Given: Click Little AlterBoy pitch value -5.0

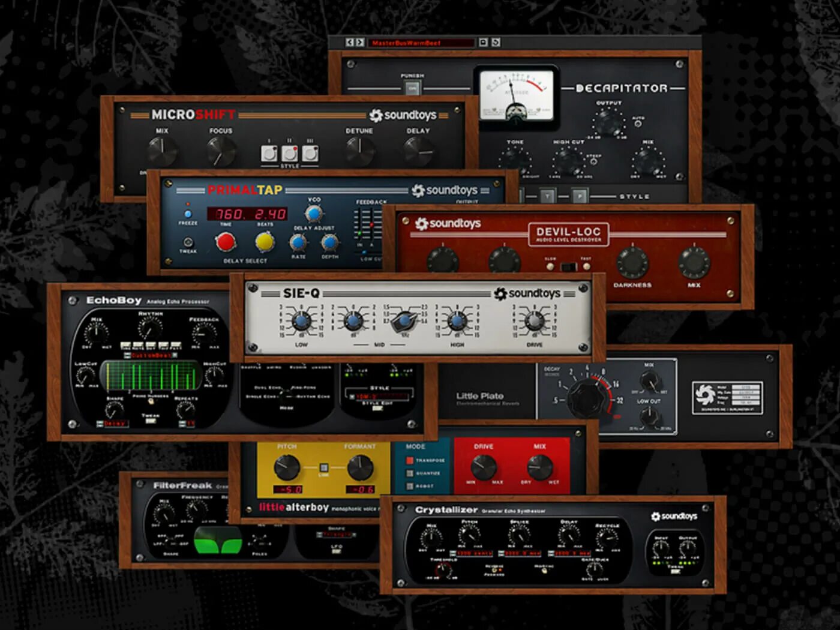Looking at the screenshot, I should 288,490.
